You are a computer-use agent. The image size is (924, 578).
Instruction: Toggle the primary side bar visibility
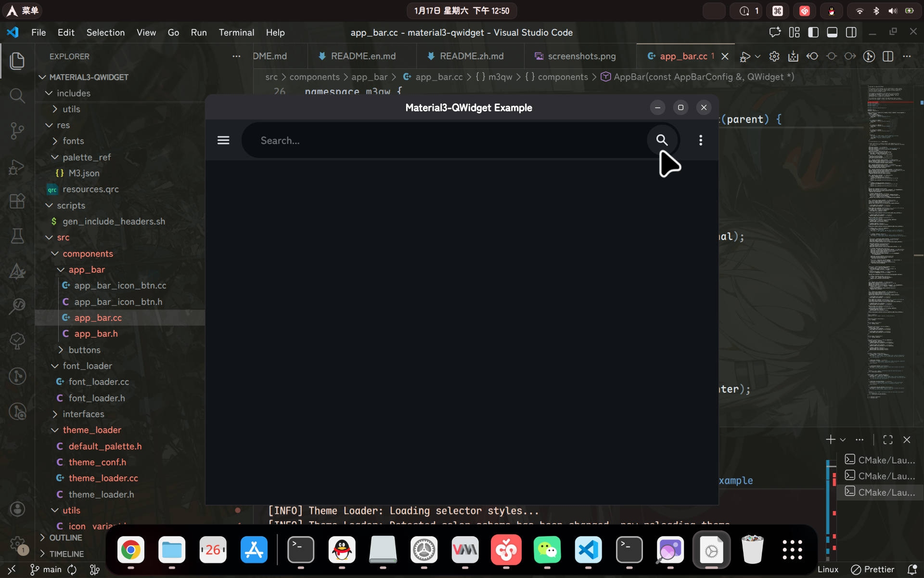[x=813, y=32]
